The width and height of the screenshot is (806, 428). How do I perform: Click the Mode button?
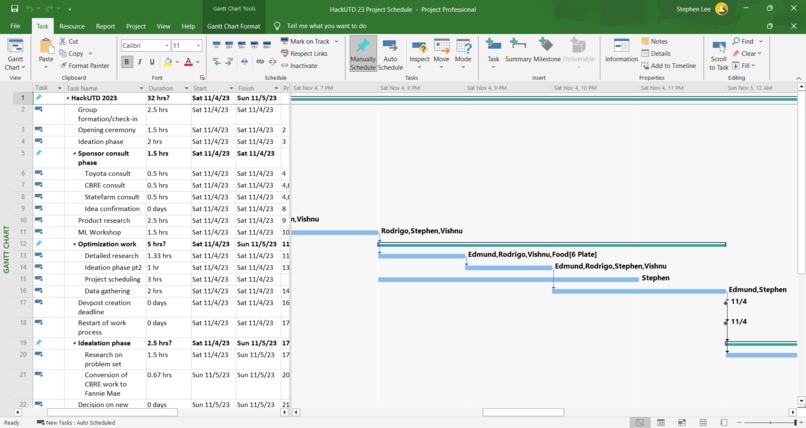[463, 55]
